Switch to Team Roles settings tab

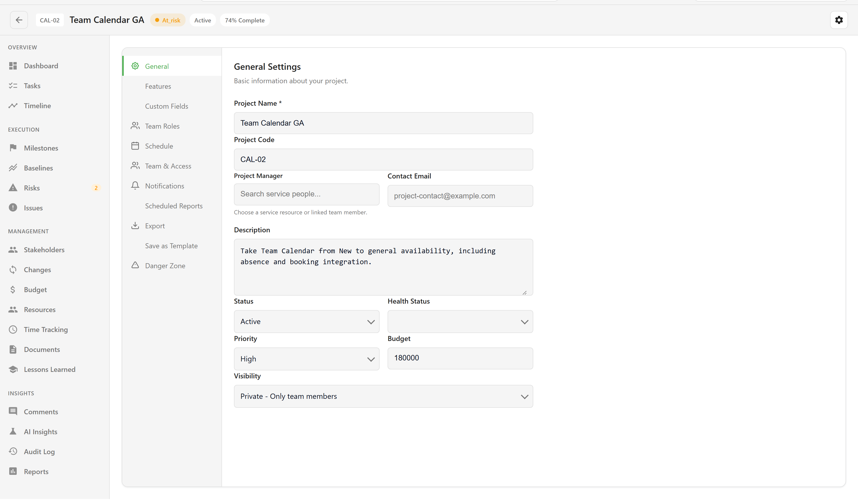[x=172, y=126]
